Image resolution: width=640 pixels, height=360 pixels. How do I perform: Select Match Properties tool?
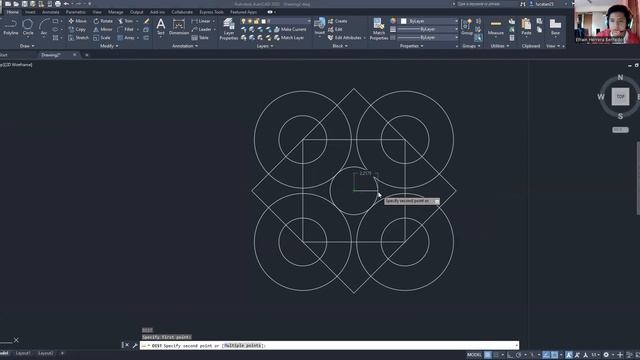coord(379,29)
